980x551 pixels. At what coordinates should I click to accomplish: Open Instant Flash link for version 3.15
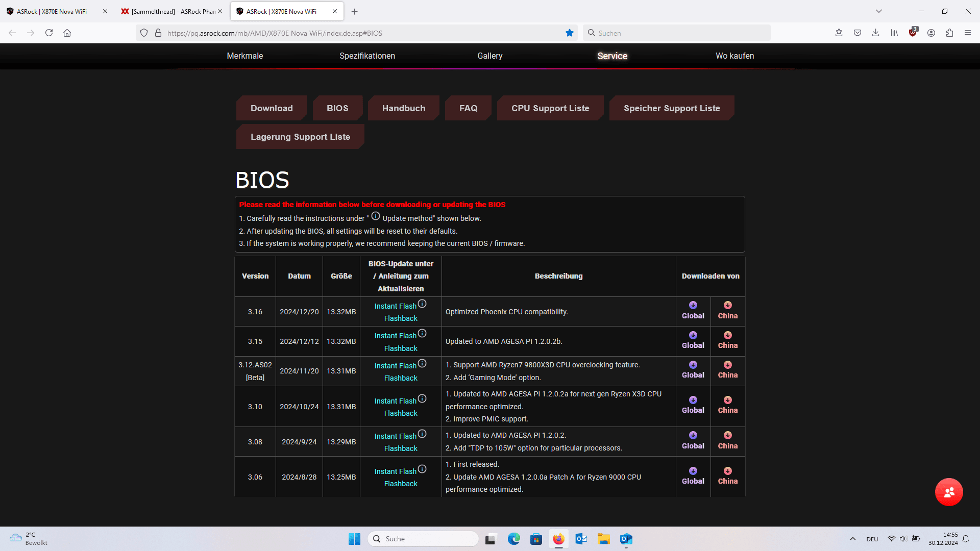pos(396,336)
